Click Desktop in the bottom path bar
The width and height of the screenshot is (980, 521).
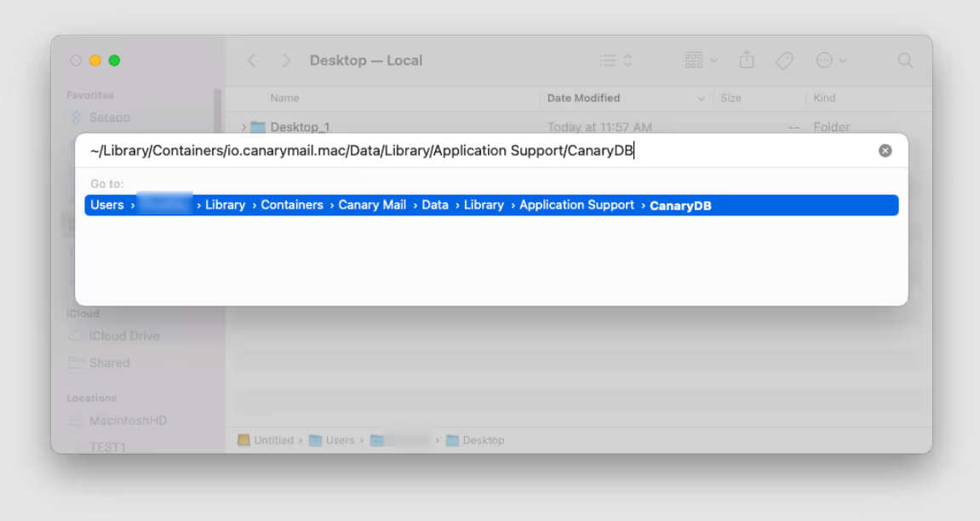pyautogui.click(x=482, y=440)
